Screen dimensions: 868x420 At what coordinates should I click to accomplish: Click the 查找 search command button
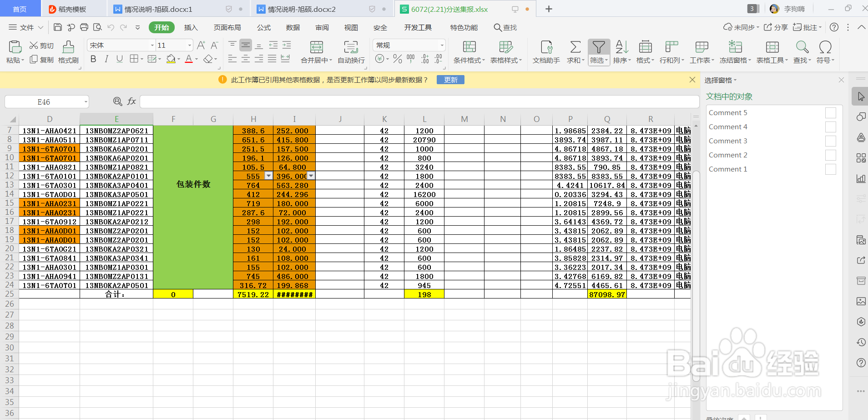[x=505, y=27]
